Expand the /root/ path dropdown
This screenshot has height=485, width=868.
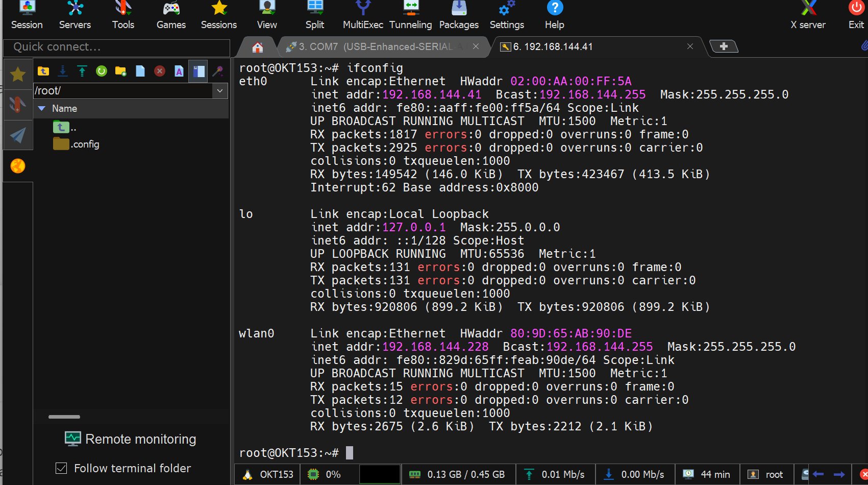click(x=220, y=91)
